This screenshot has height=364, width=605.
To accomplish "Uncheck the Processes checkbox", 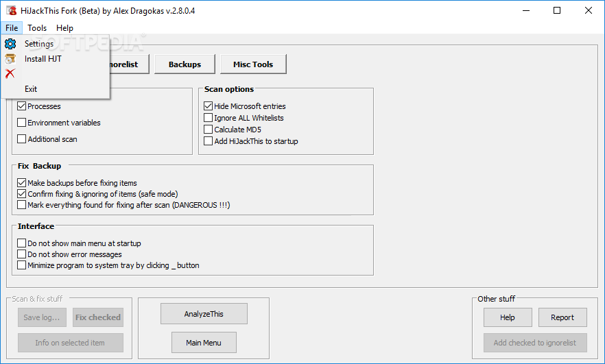I will tap(22, 106).
